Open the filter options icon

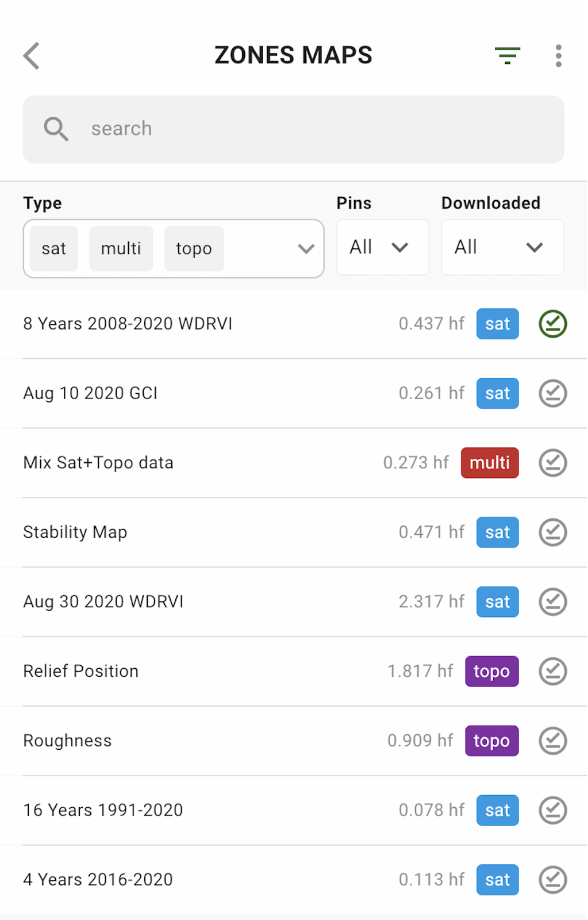click(508, 55)
